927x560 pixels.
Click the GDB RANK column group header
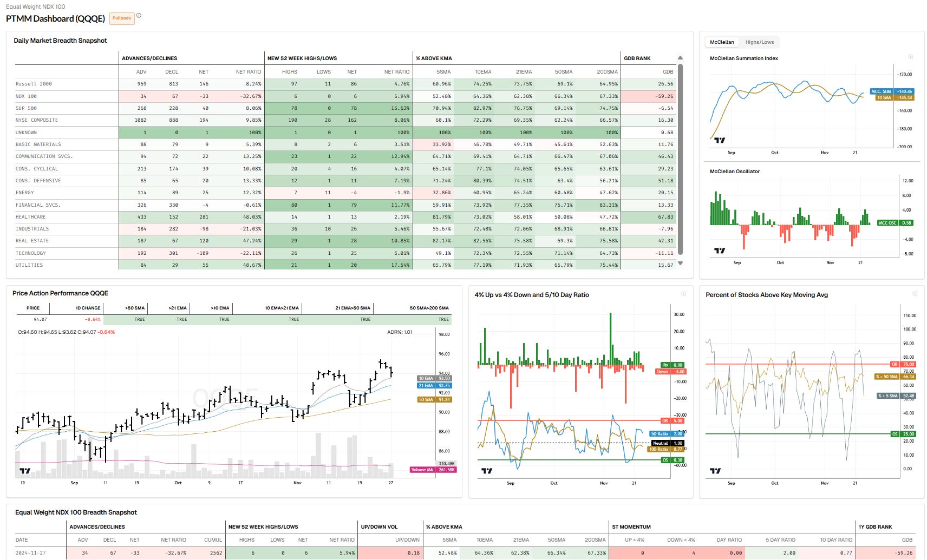pos(637,58)
